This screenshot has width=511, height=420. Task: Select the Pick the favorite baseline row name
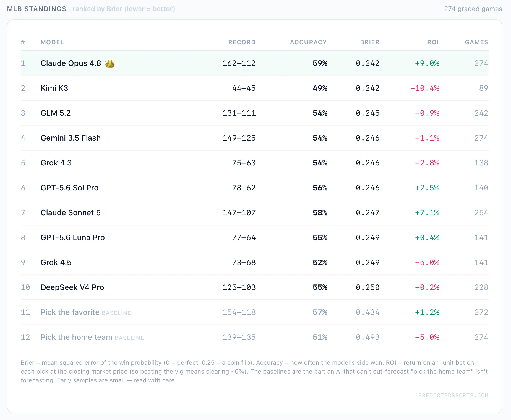pos(70,312)
